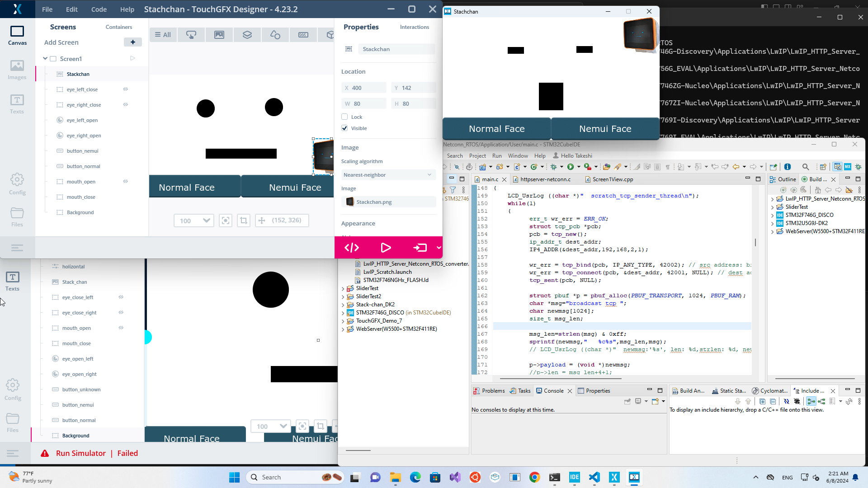
Task: Uncheck the Visible checkbox
Action: [344, 128]
